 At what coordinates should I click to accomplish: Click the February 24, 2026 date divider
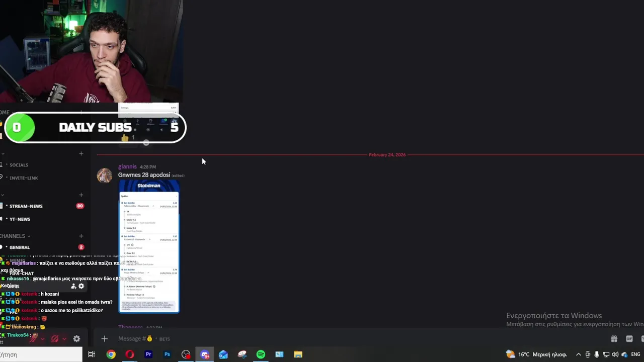387,155
